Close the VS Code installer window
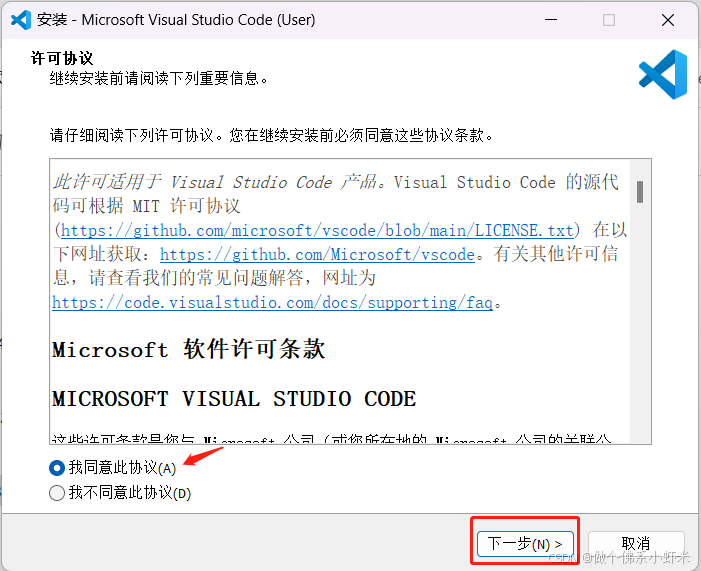This screenshot has width=701, height=571. [668, 20]
